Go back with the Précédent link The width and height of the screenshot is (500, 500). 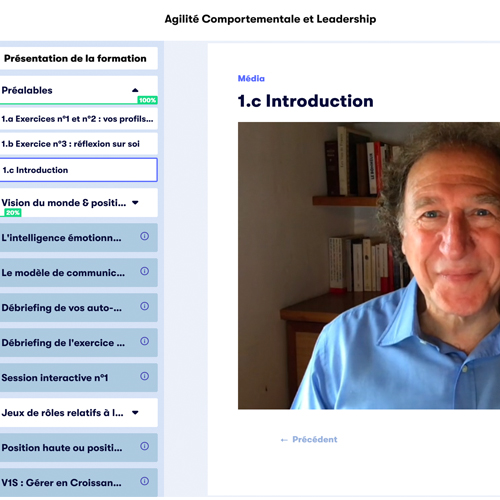309,440
